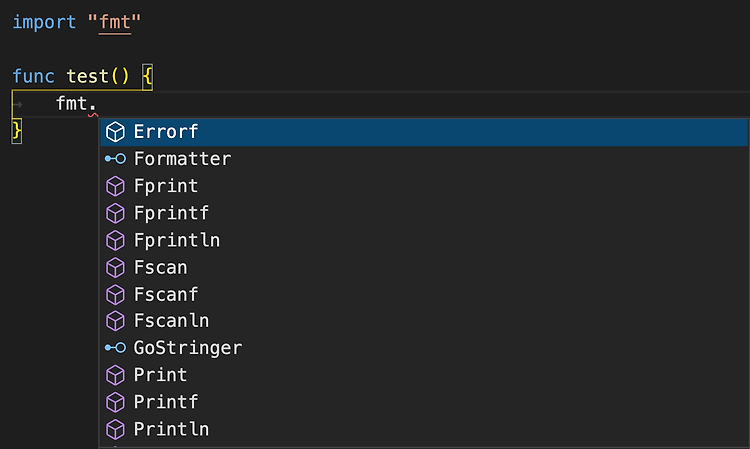Click the cube icon next to Printf
750x449 pixels.
(x=115, y=402)
